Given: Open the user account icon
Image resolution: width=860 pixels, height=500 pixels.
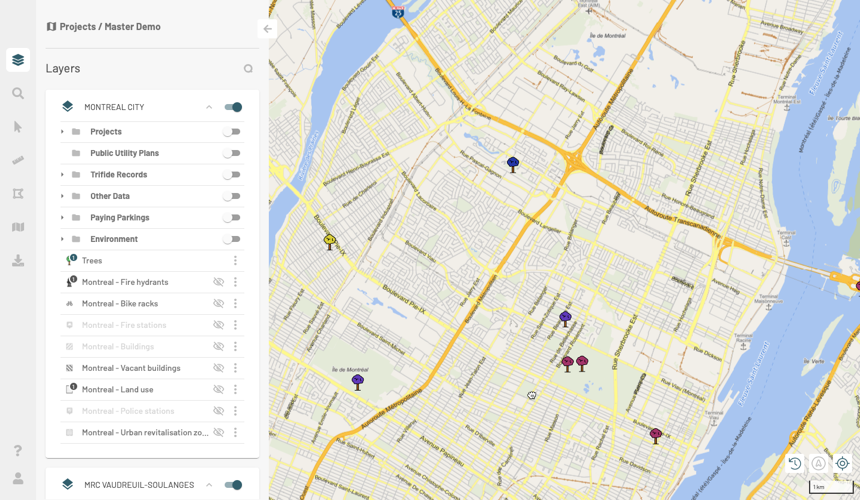Looking at the screenshot, I should 18,479.
